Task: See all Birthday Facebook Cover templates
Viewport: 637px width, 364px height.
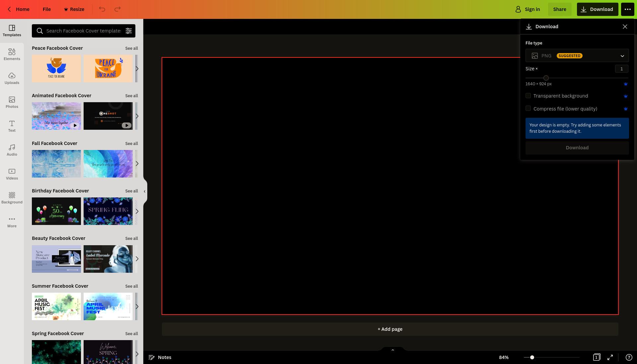Action: point(131,191)
